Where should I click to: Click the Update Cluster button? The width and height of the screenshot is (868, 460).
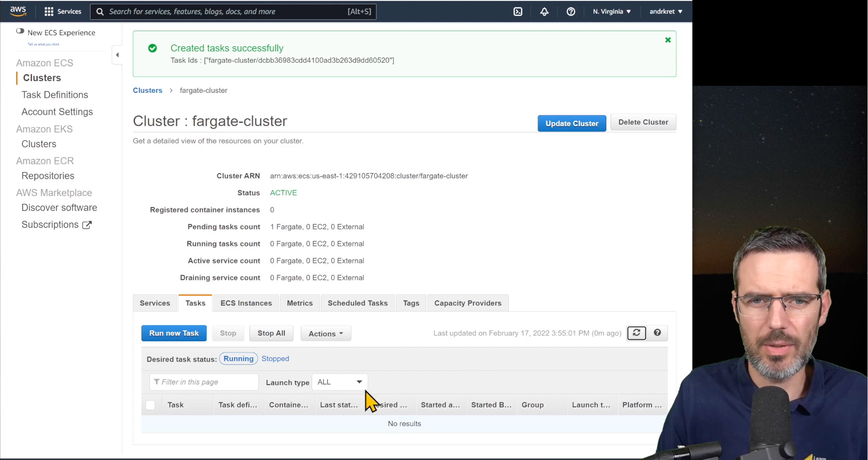pyautogui.click(x=572, y=123)
